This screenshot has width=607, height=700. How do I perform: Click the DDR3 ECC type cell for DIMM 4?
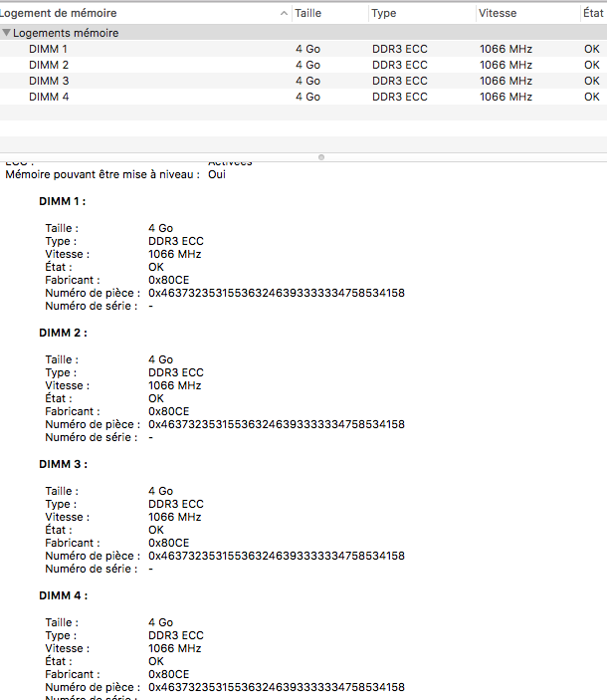pos(400,97)
